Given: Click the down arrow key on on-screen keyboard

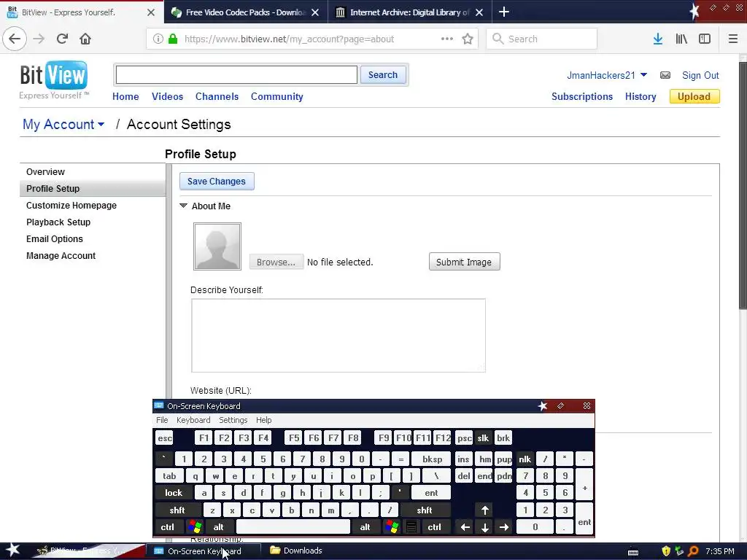Looking at the screenshot, I should [484, 527].
